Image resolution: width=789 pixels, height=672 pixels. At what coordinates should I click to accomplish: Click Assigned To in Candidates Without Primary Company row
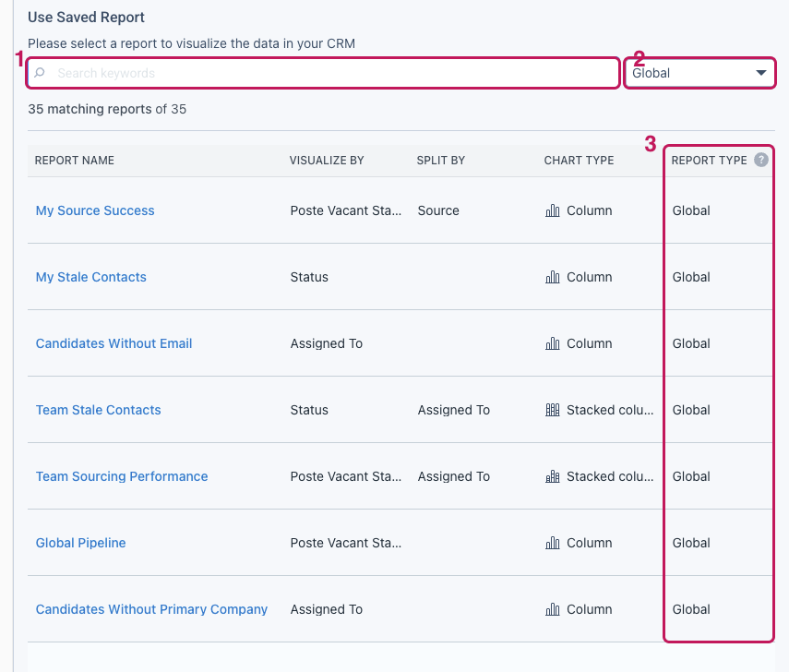tap(326, 609)
